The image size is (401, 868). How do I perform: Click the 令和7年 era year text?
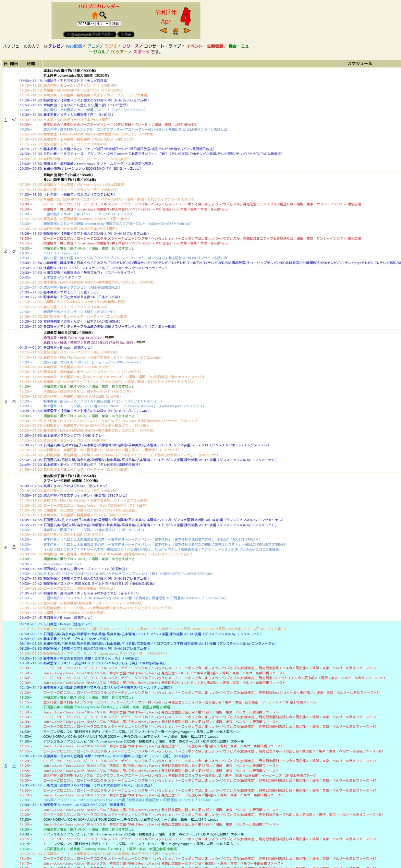[x=166, y=12]
